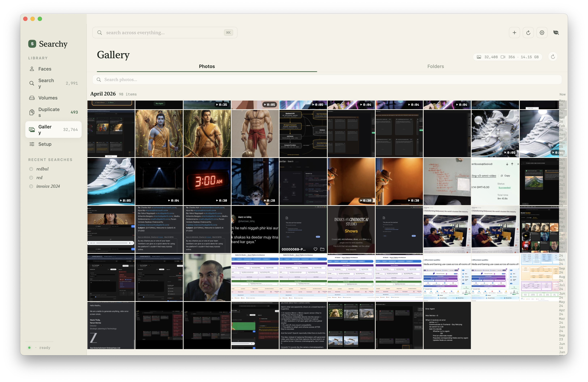Run the recent search "red"
588x382 pixels.
point(39,177)
